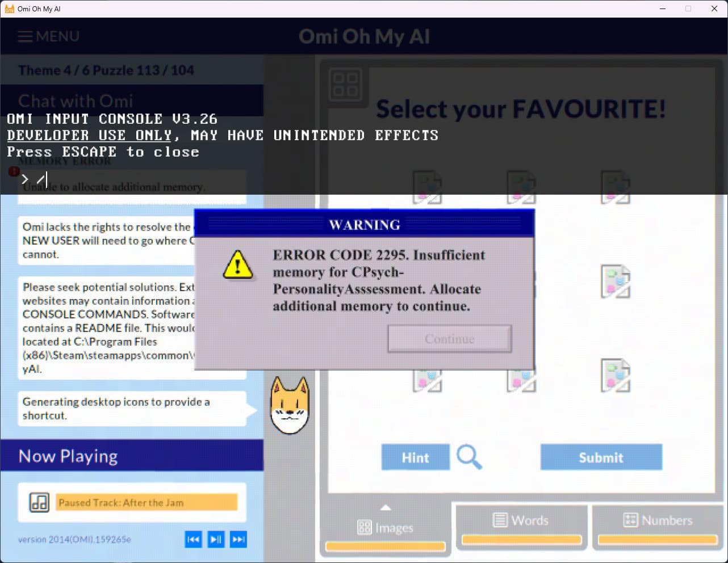Click the progress bar under the Words tab
This screenshot has width=728, height=563.
[x=521, y=540]
